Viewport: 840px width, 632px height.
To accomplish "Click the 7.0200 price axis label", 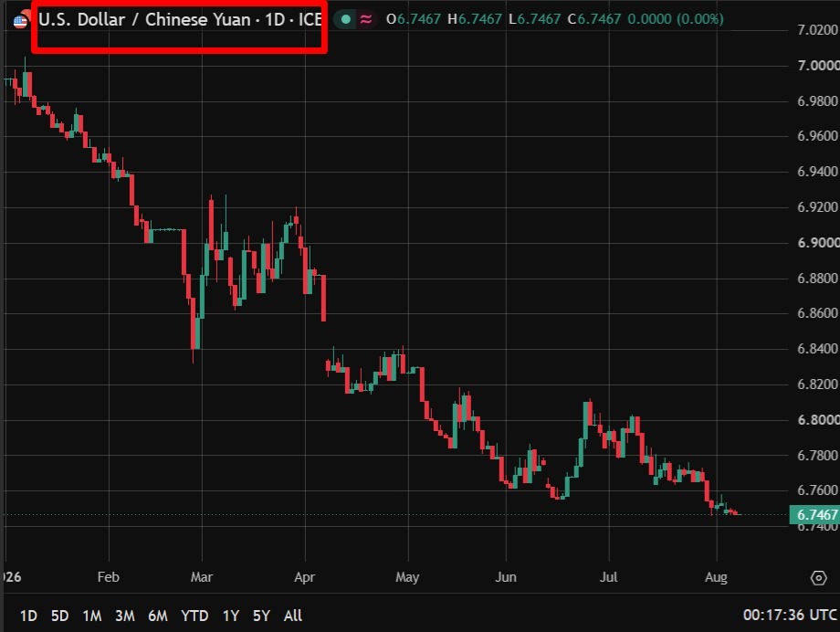I will (x=818, y=30).
